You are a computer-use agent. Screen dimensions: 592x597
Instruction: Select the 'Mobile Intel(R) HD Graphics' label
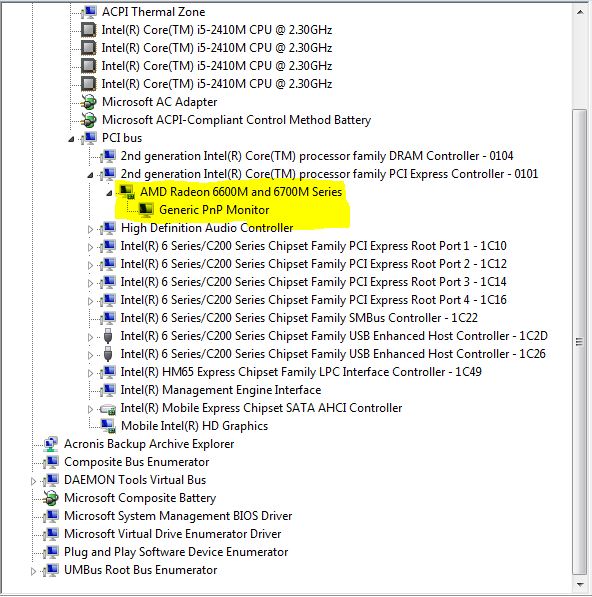click(194, 426)
